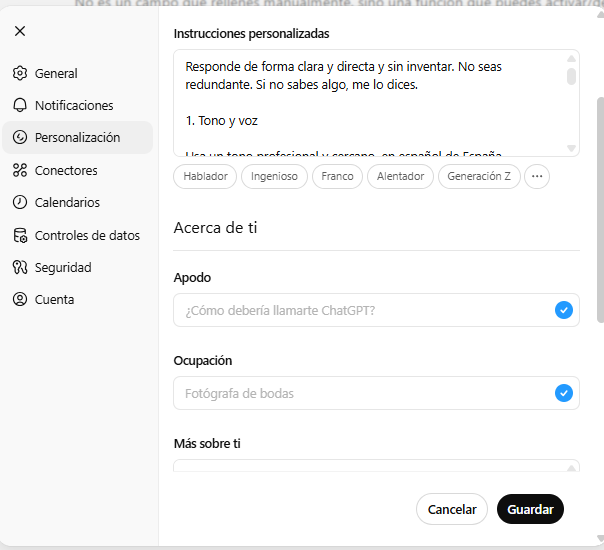
Task: Click the Calendarios clock icon
Action: pos(20,202)
